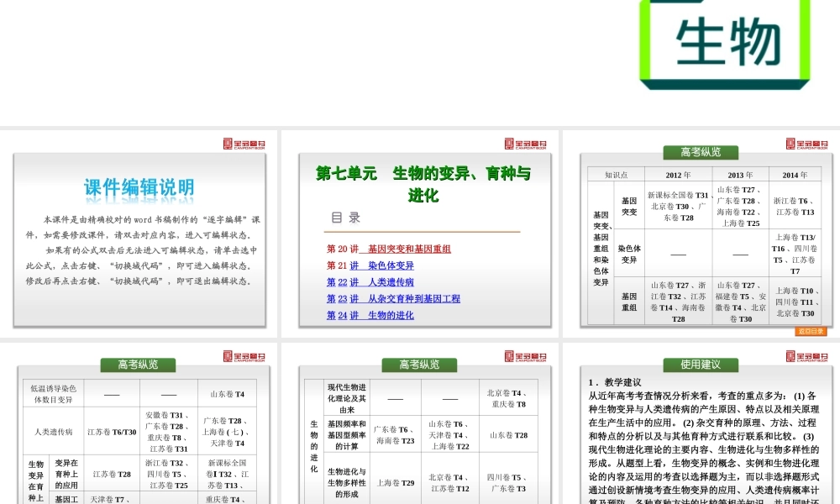Select the 课件编辑说明 title text
The image size is (840, 504).
click(x=139, y=187)
